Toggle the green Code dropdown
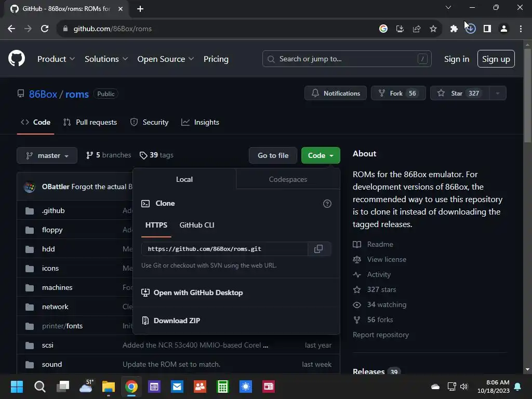 (x=321, y=155)
